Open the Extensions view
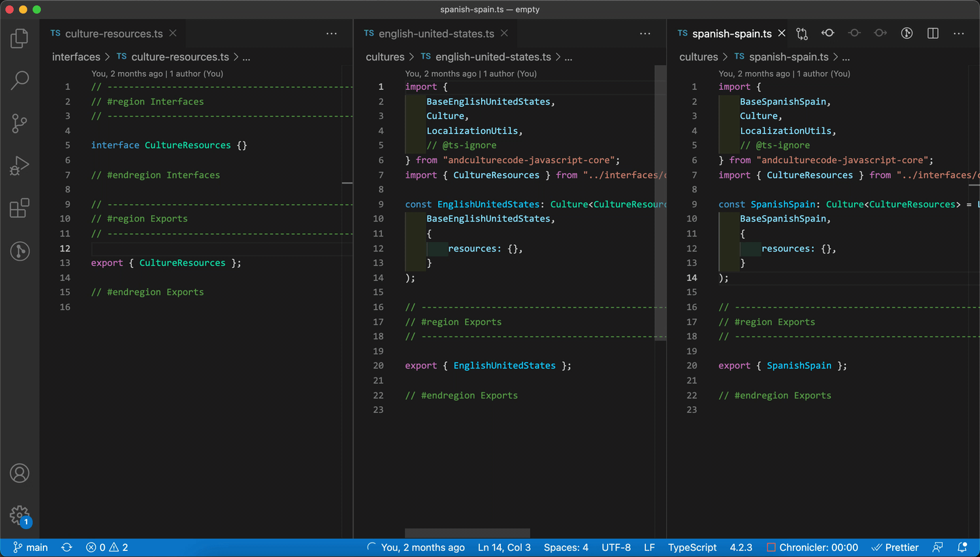980x557 pixels. pyautogui.click(x=20, y=208)
